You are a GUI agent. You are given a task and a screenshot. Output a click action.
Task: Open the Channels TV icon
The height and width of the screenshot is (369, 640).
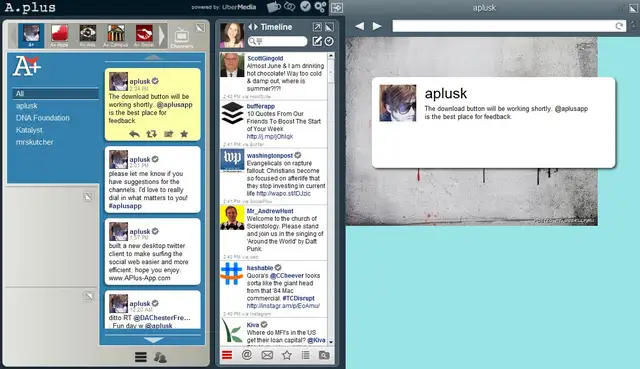182,37
